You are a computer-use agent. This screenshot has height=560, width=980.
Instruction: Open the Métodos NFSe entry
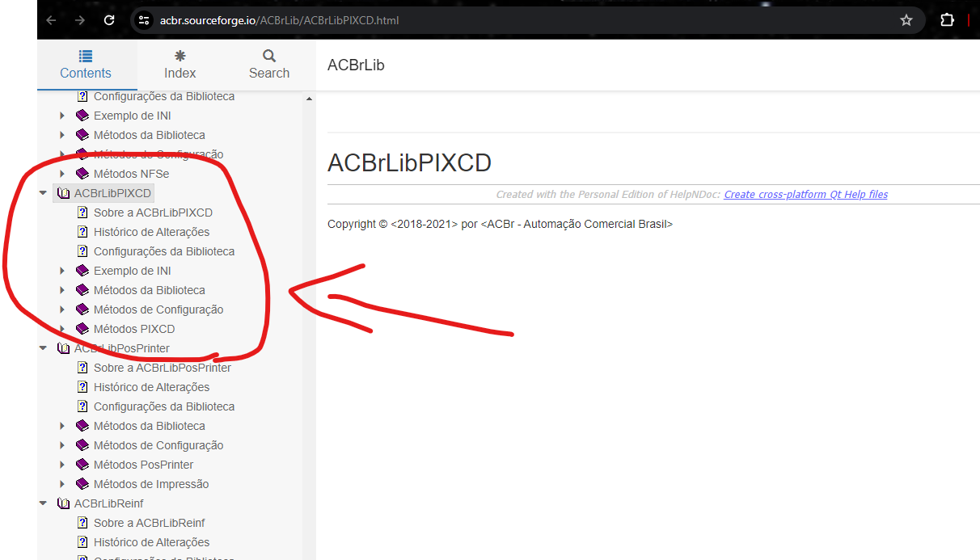click(131, 174)
